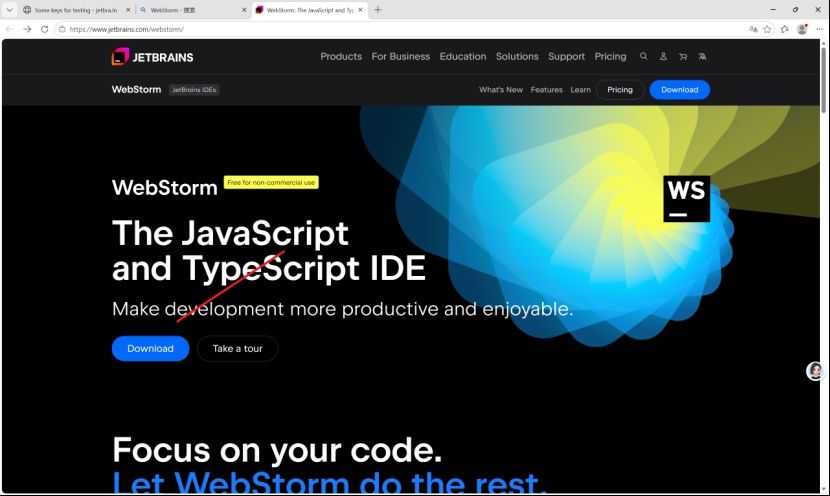Image resolution: width=830 pixels, height=496 pixels.
Task: Go back in browser history
Action: pos(10,29)
